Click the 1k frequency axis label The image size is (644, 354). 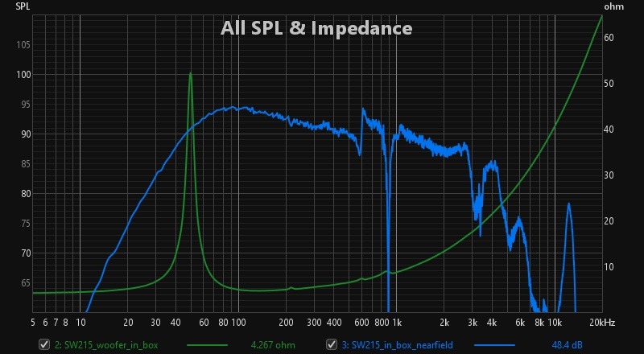tap(396, 323)
